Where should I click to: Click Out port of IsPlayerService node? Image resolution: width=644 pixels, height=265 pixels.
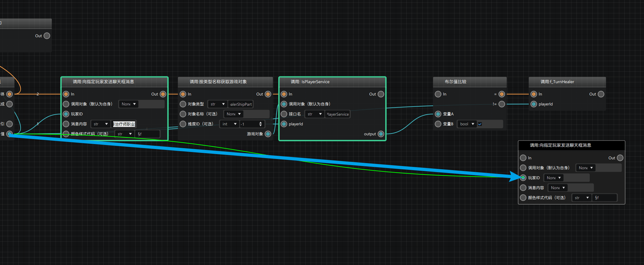click(381, 94)
